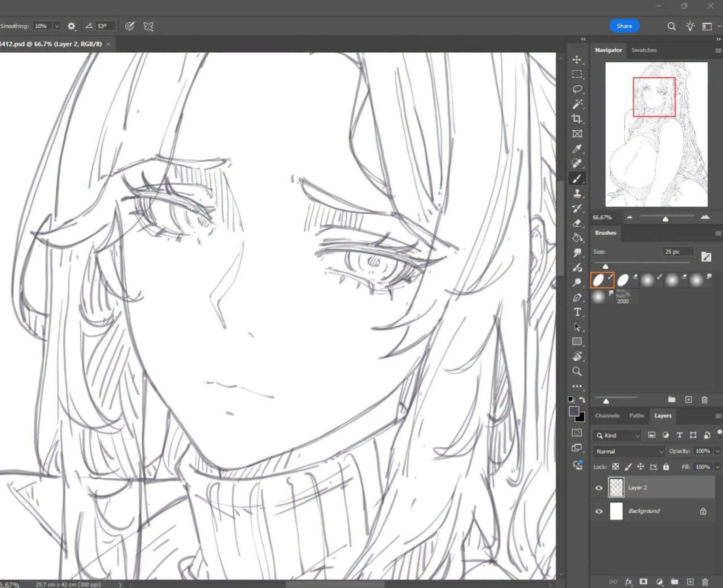Viewport: 723px width, 588px height.
Task: Select the Paint Bucket tool
Action: tap(577, 238)
